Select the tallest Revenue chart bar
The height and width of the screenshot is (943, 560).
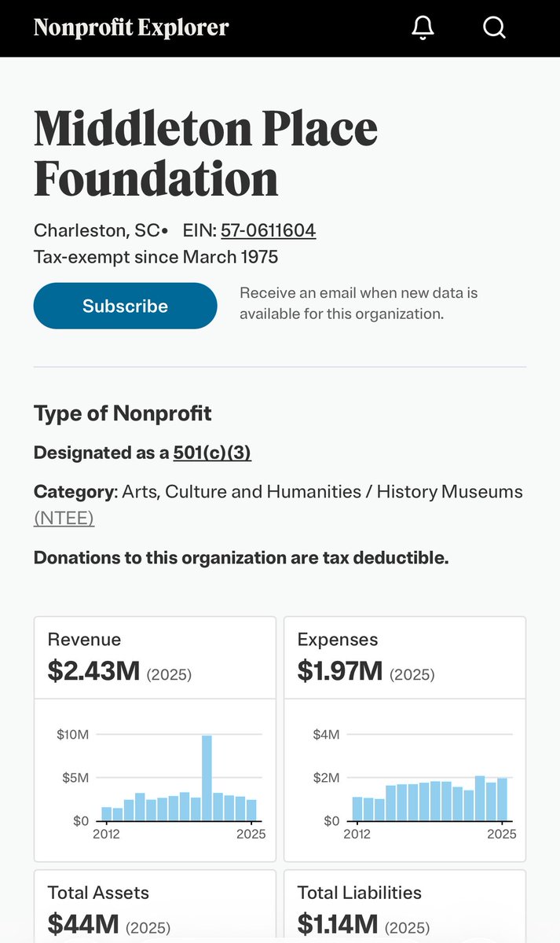click(207, 778)
